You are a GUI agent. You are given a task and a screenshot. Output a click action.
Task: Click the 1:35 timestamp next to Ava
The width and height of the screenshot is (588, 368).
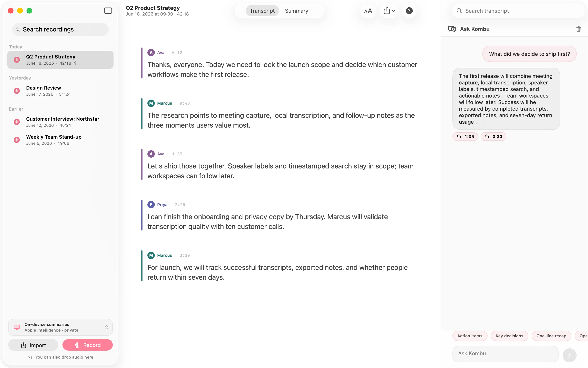pos(177,154)
